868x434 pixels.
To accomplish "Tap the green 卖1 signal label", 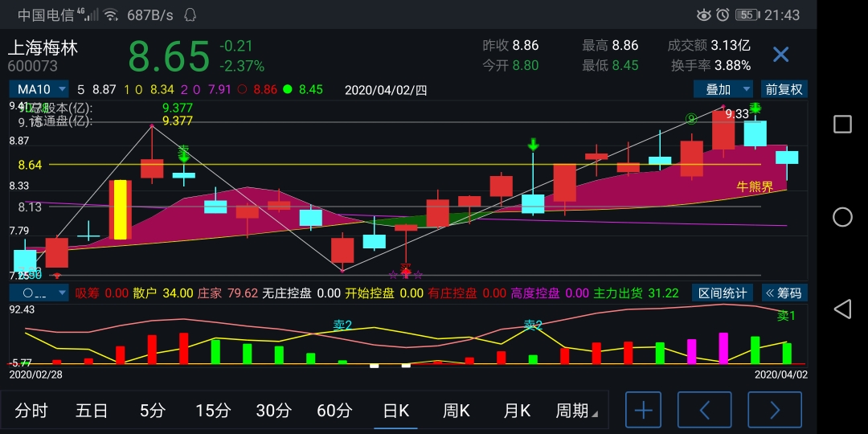I will point(786,316).
